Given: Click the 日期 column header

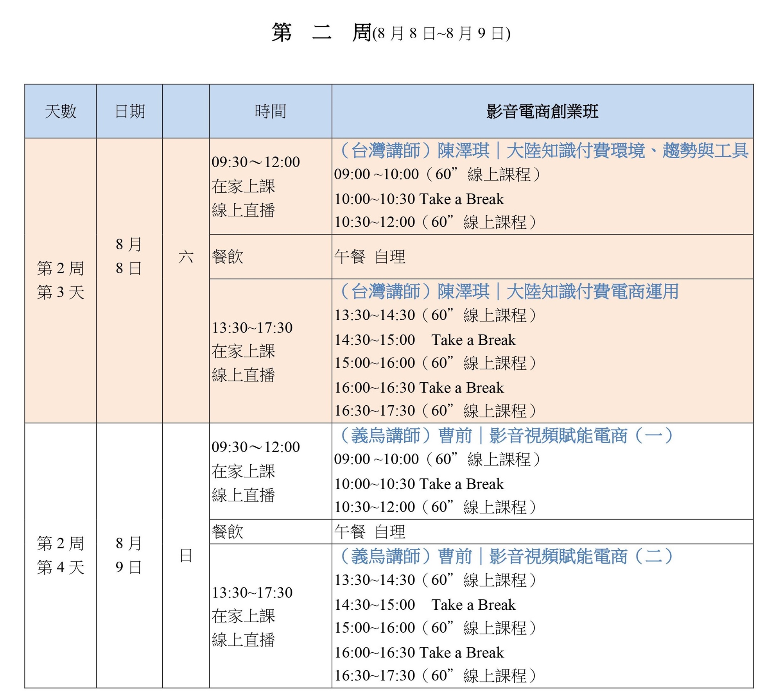Looking at the screenshot, I should point(129,111).
